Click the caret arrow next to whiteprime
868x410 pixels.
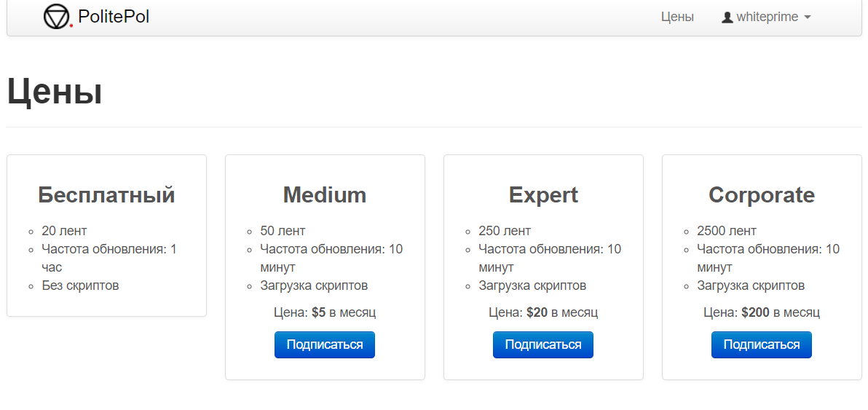point(807,17)
